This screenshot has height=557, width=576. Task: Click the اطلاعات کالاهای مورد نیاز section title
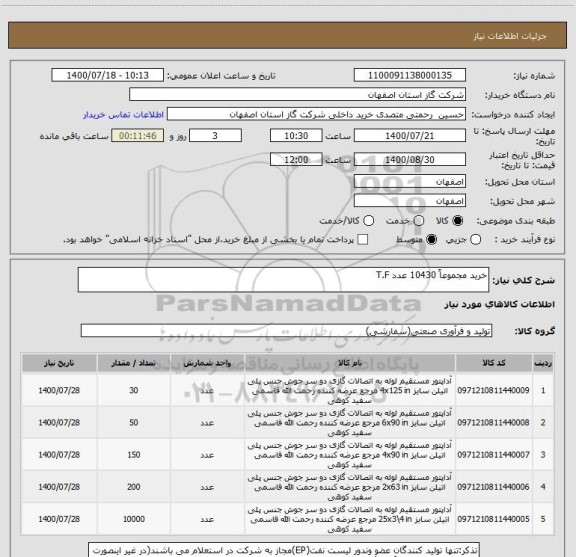tap(500, 304)
